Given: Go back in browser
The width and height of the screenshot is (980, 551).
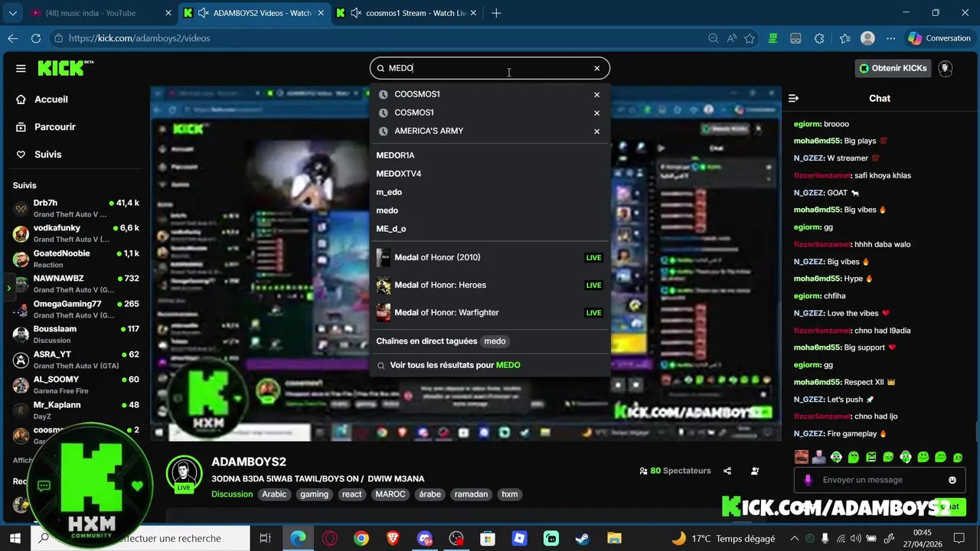Looking at the screenshot, I should coord(13,38).
